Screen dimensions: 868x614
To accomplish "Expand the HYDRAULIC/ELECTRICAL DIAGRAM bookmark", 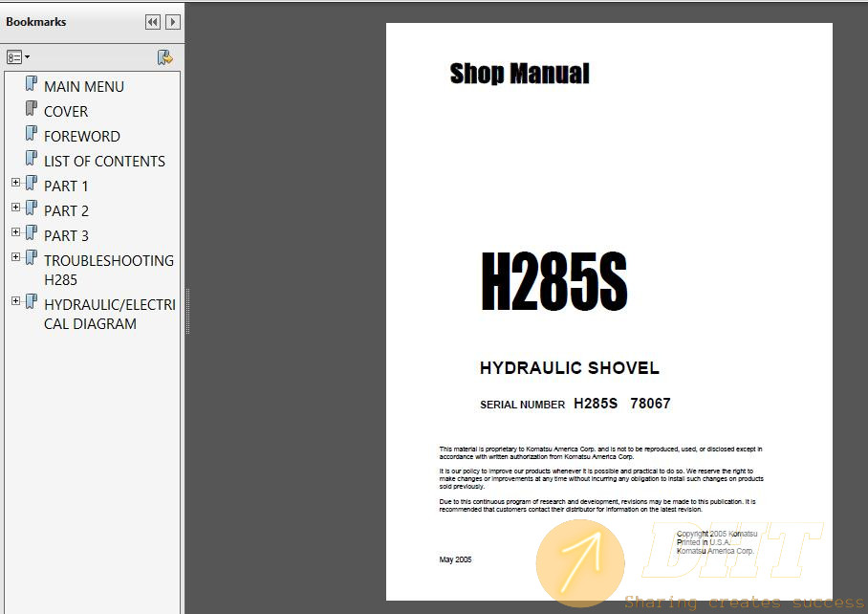I will tap(15, 301).
